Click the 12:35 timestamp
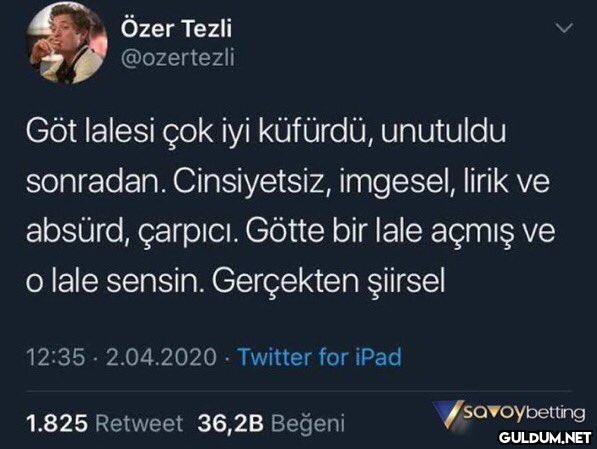 point(56,357)
